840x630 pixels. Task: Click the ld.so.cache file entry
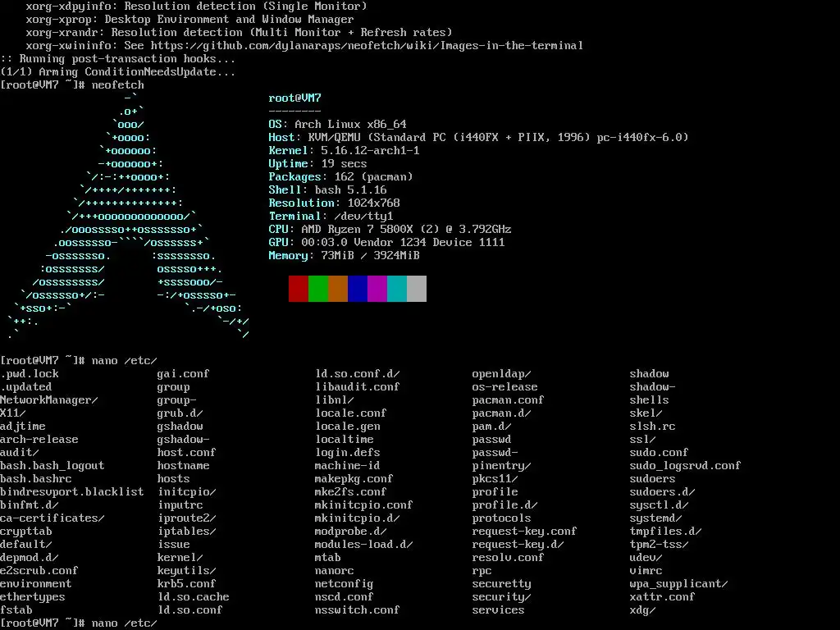pos(194,597)
